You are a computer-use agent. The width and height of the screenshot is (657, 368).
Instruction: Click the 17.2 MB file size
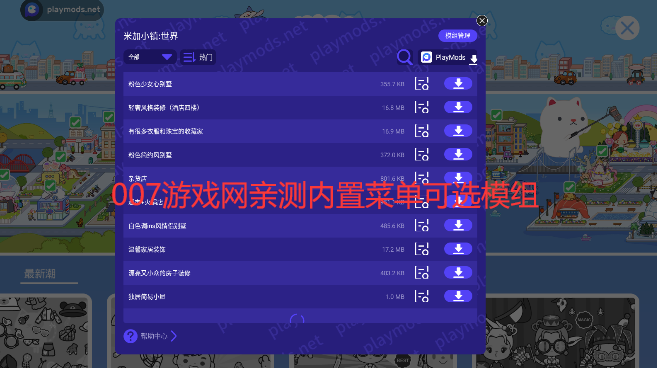[x=393, y=249]
